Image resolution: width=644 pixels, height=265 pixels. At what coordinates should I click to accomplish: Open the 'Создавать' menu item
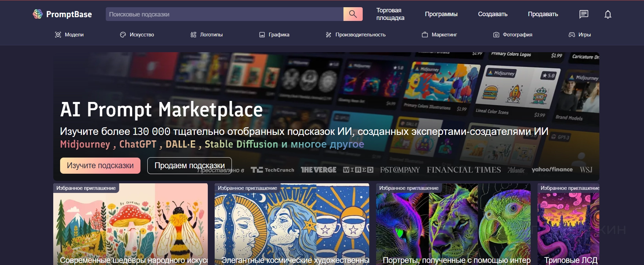pyautogui.click(x=493, y=14)
